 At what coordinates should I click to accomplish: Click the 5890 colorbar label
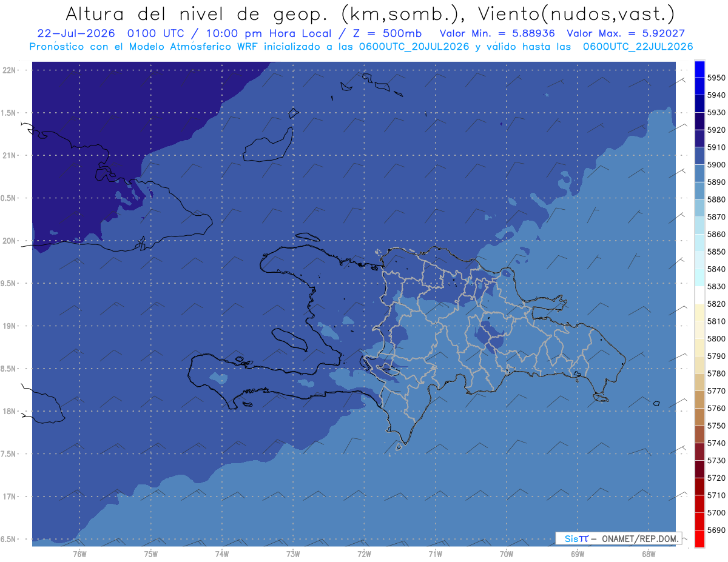[716, 182]
